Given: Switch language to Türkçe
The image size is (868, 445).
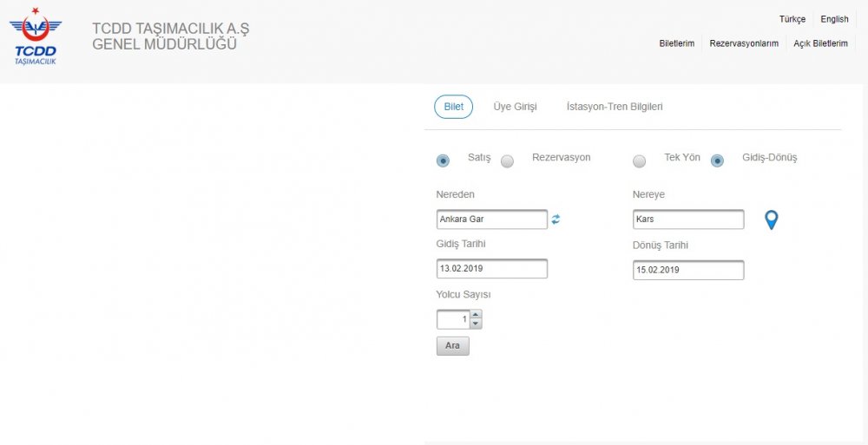Looking at the screenshot, I should [x=792, y=19].
